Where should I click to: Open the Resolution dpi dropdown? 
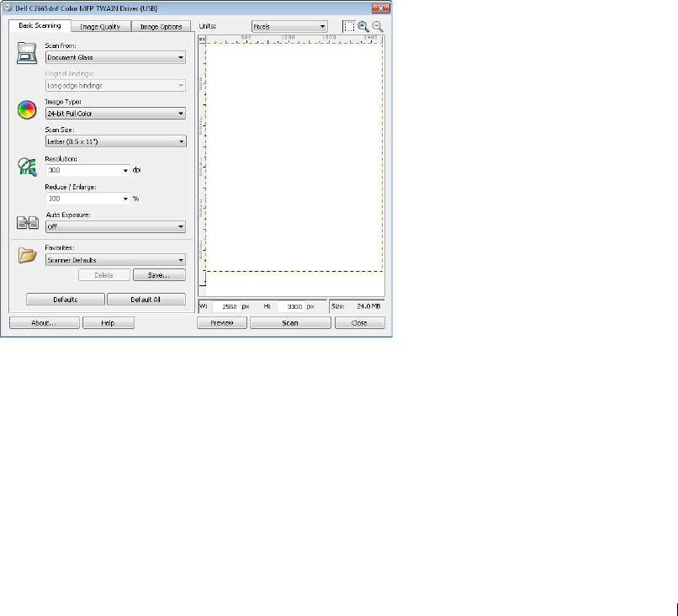(87, 171)
